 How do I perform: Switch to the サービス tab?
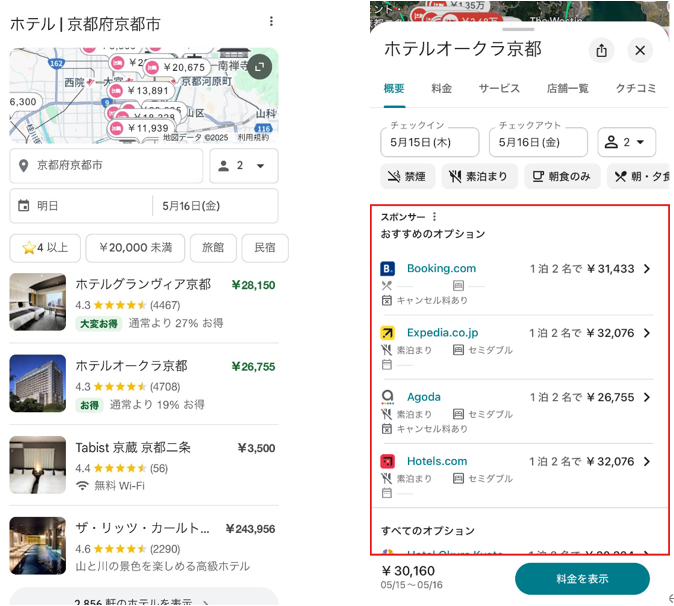pyautogui.click(x=499, y=89)
